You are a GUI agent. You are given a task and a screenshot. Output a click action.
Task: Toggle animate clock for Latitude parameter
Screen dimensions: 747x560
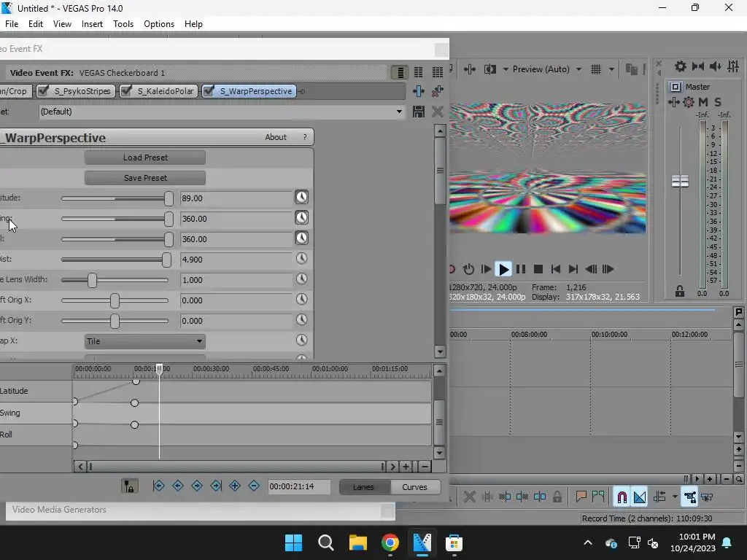coord(301,197)
